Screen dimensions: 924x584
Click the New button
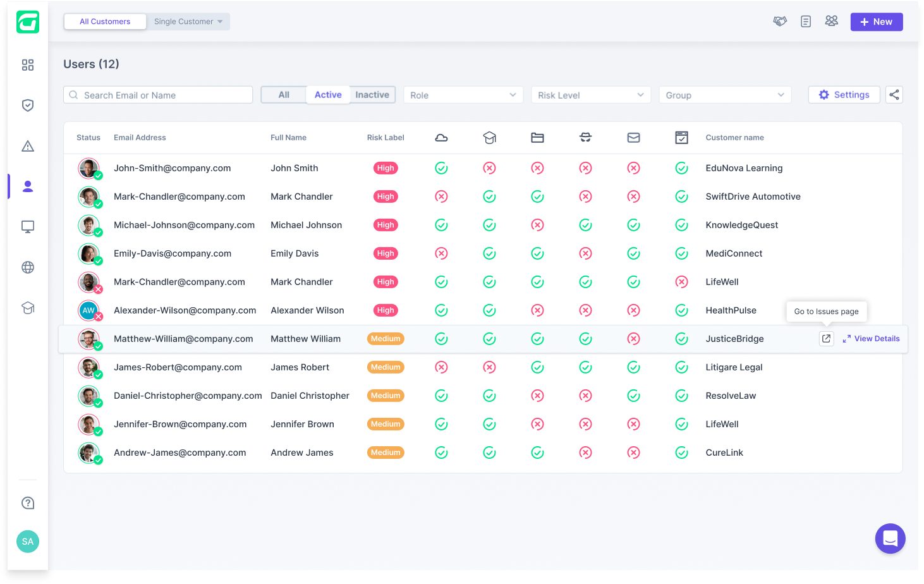[x=876, y=21]
